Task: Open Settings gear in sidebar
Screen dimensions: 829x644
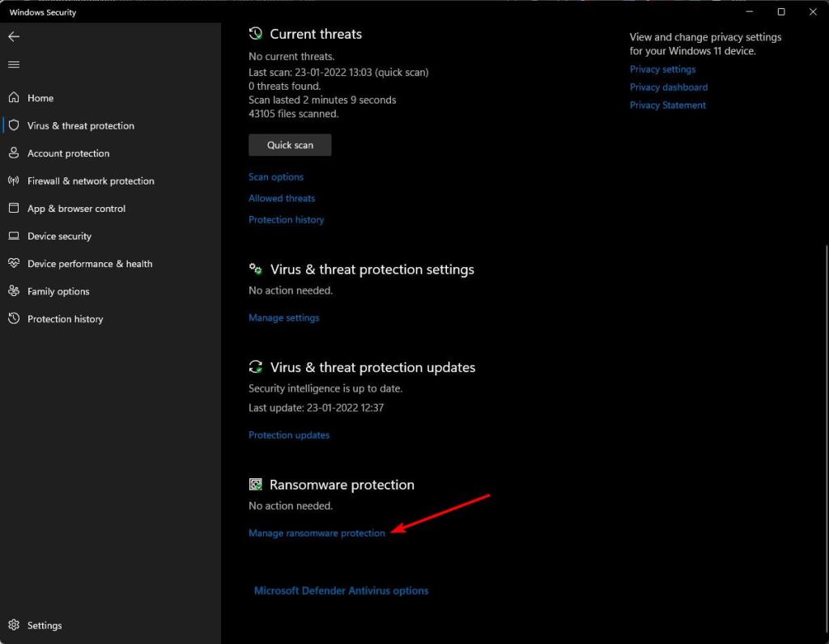Action: pos(14,625)
